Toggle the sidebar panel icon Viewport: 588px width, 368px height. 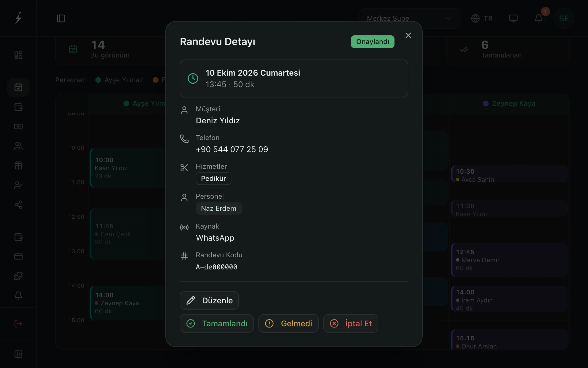click(x=61, y=18)
